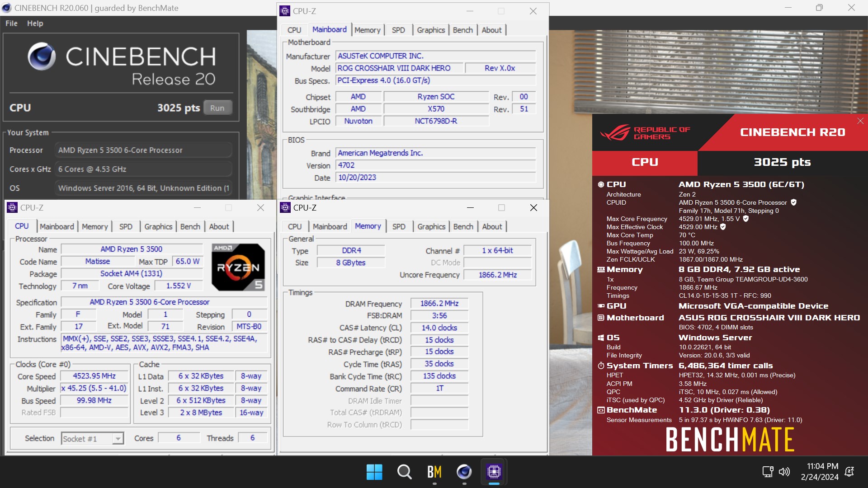Click CPU-Z icon in Mainboard window title
Viewport: 868px width, 488px height.
(285, 11)
